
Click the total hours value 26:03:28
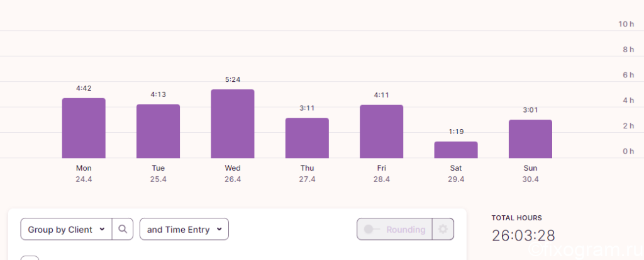523,235
